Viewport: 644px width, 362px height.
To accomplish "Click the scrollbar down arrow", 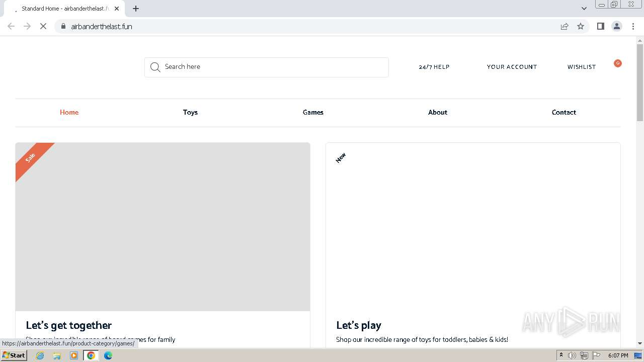I will [640, 343].
